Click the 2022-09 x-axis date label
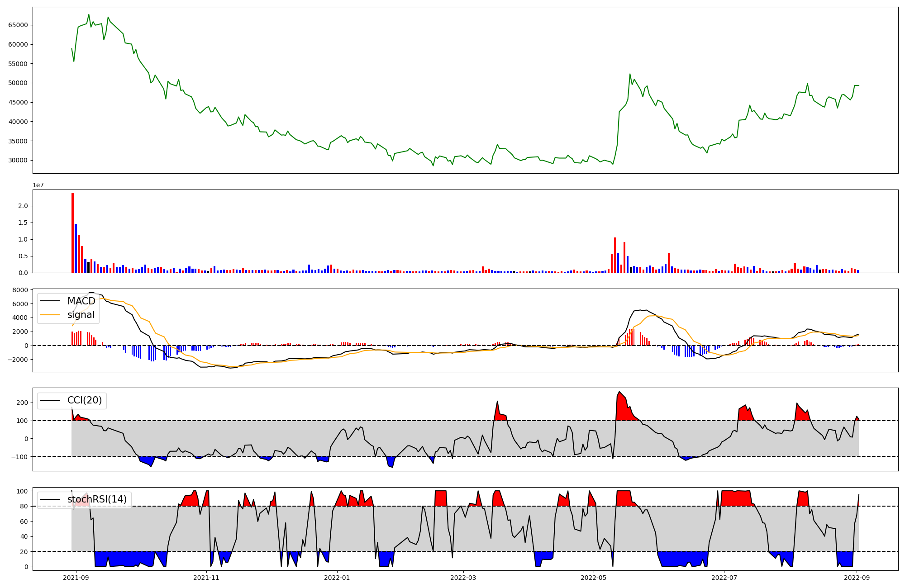 [857, 578]
